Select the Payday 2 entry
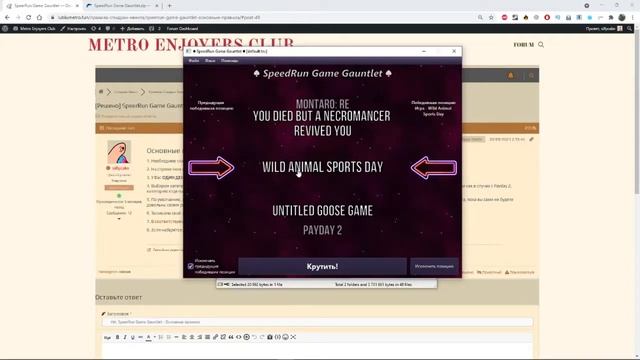 pyautogui.click(x=322, y=230)
